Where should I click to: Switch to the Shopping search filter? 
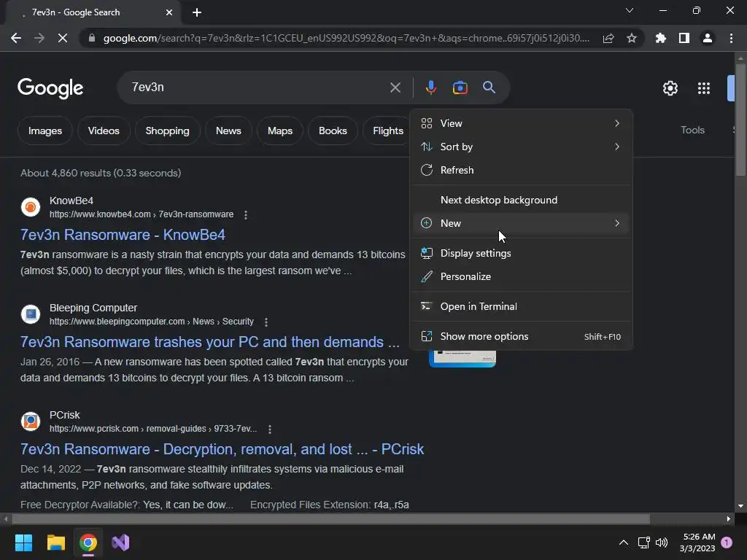click(167, 131)
